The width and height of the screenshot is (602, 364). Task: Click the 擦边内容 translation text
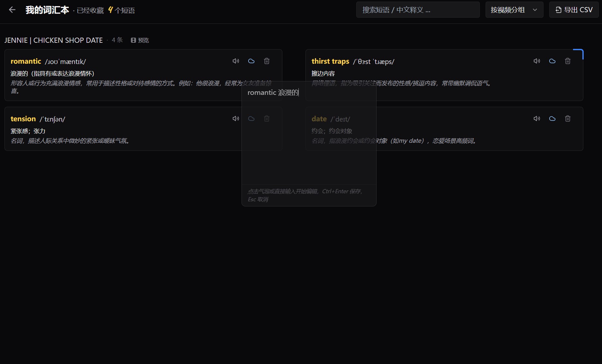pyautogui.click(x=323, y=74)
